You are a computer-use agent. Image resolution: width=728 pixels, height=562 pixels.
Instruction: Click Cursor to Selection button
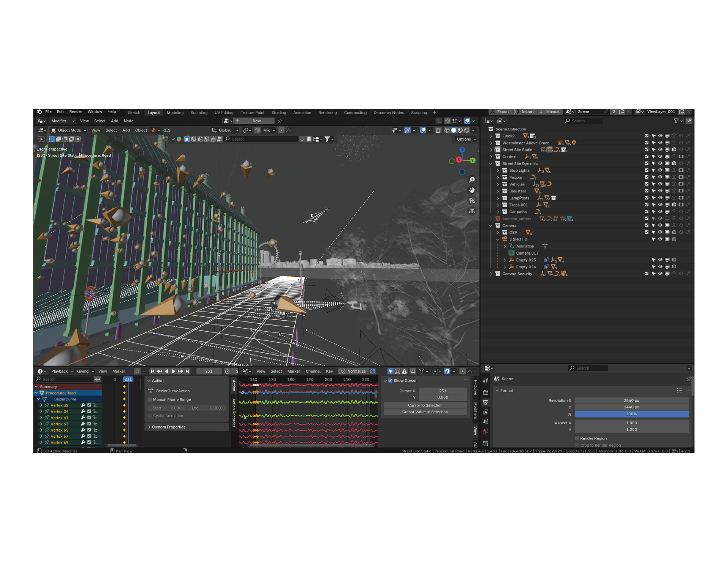tap(425, 405)
